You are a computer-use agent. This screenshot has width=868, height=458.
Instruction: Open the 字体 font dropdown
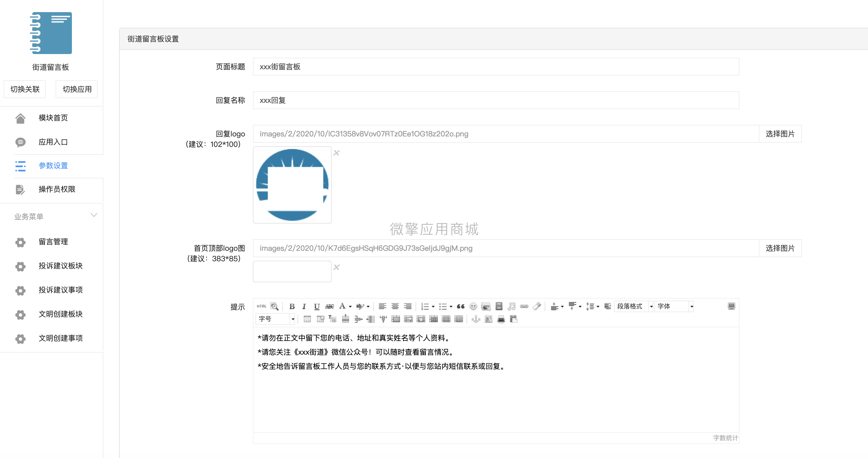(x=674, y=306)
